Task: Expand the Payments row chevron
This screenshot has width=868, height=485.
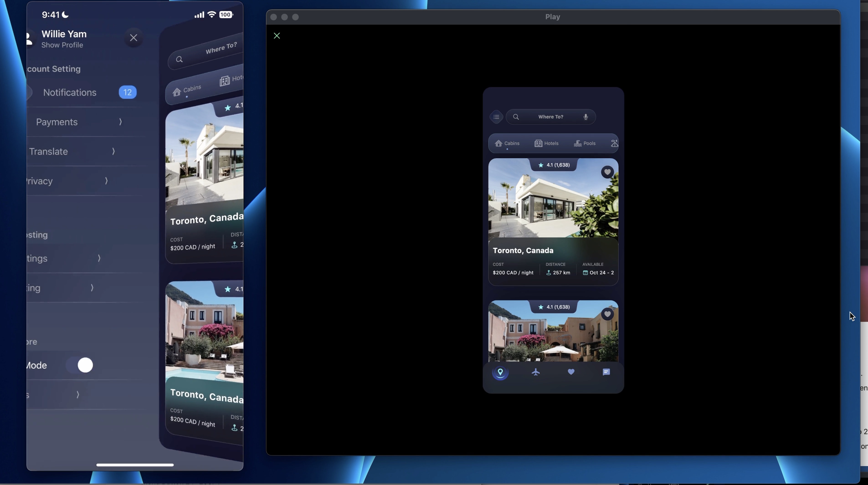Action: tap(120, 122)
